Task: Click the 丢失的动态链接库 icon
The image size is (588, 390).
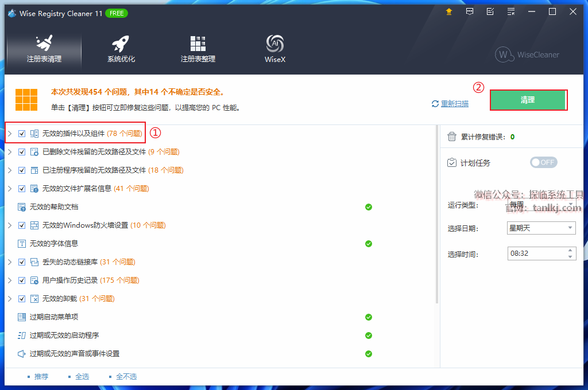Action: [34, 262]
